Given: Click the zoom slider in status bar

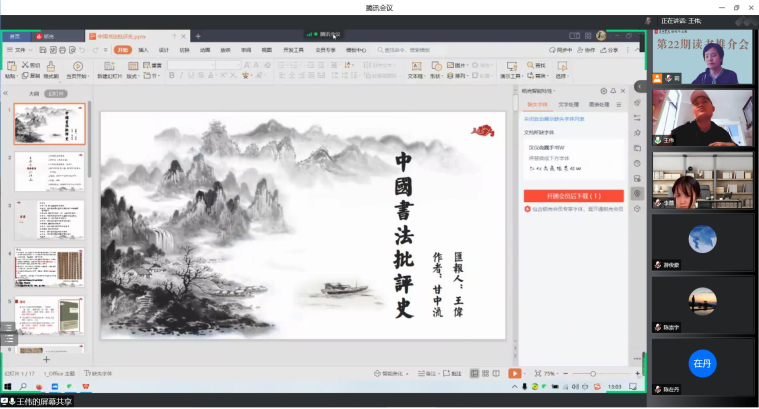Looking at the screenshot, I should pyautogui.click(x=590, y=373).
